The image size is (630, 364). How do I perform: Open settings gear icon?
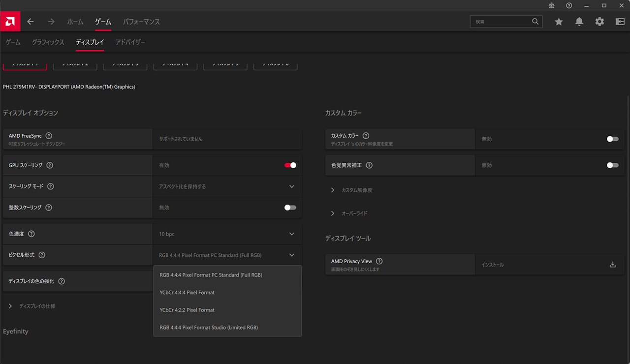point(599,22)
